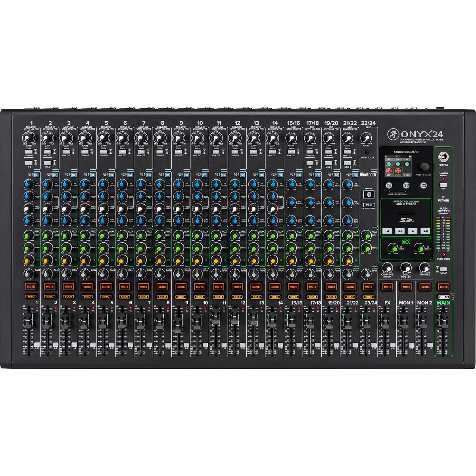Click the FX TO MON 2 knob

[x=419, y=248]
